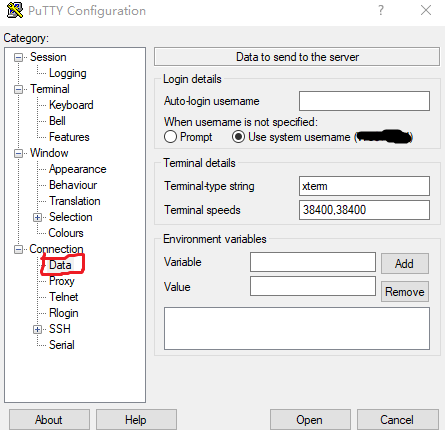This screenshot has height=430, width=445.
Task: Collapse the Connection tree node
Action: tap(18, 250)
